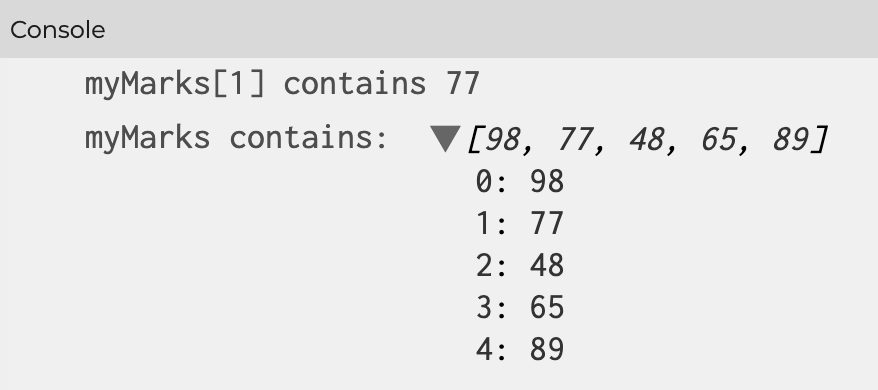Select the array entry with index 1

[520, 223]
